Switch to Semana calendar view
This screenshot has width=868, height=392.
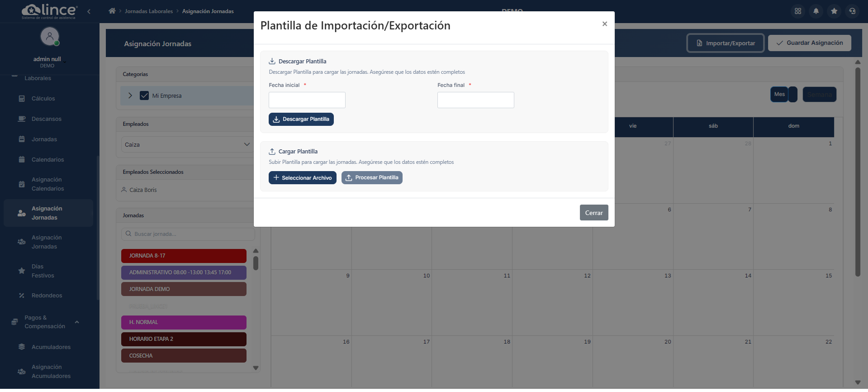[819, 94]
